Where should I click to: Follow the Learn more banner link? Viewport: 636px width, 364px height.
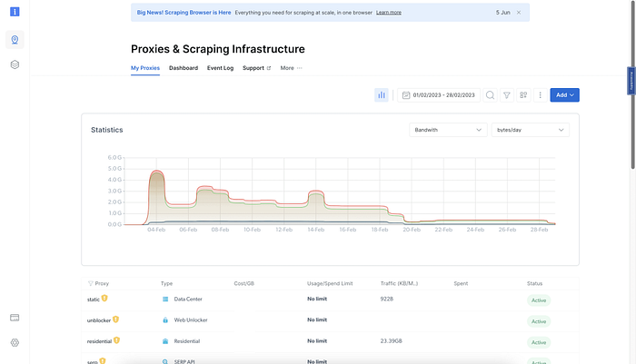pos(389,13)
